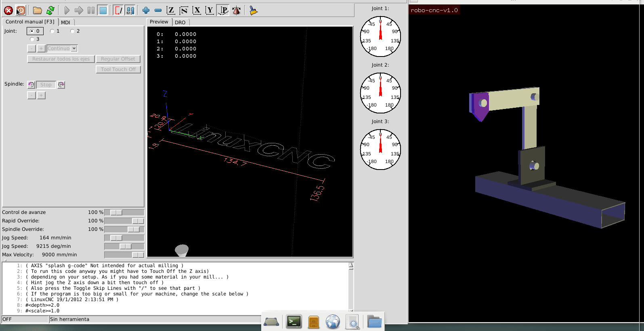The width and height of the screenshot is (644, 331).
Task: Clear the live plot with broom icon
Action: pos(253,10)
